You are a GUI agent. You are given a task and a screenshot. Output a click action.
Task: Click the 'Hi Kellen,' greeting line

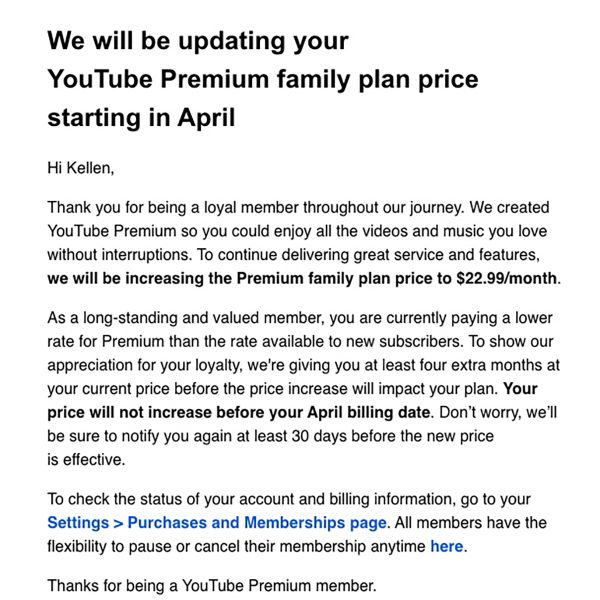tap(87, 167)
